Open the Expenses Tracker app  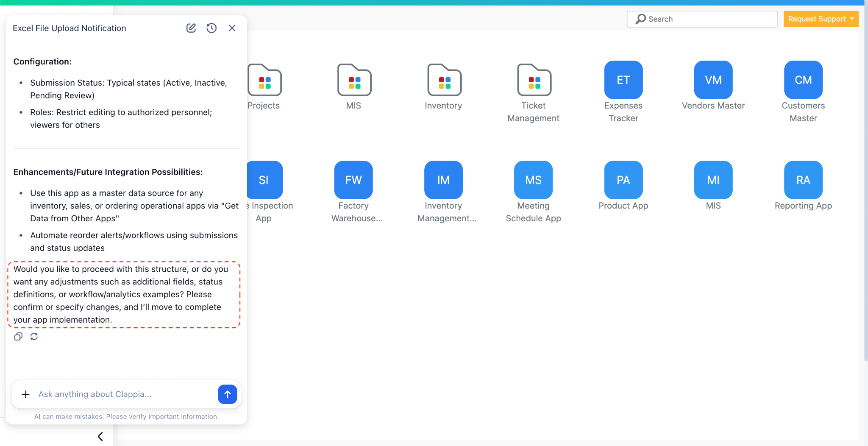(623, 80)
